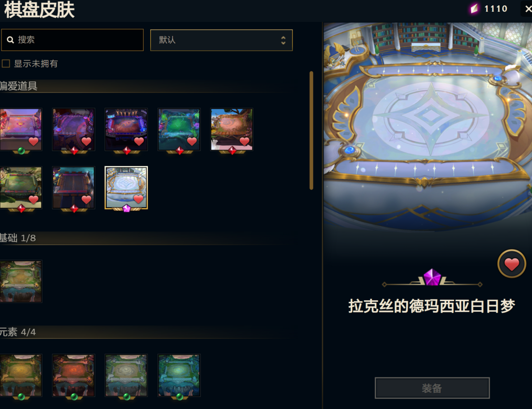This screenshot has height=409, width=532.
Task: Click the purple gem above arena name
Action: click(x=432, y=277)
